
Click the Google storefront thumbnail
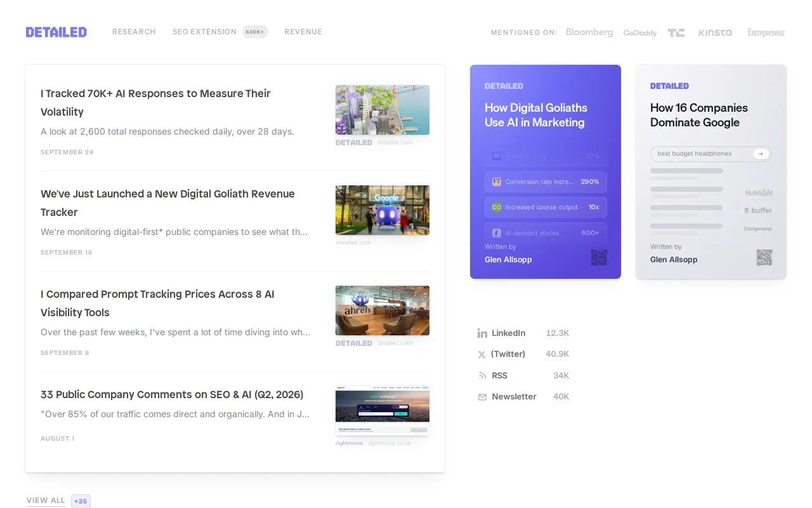click(x=383, y=210)
